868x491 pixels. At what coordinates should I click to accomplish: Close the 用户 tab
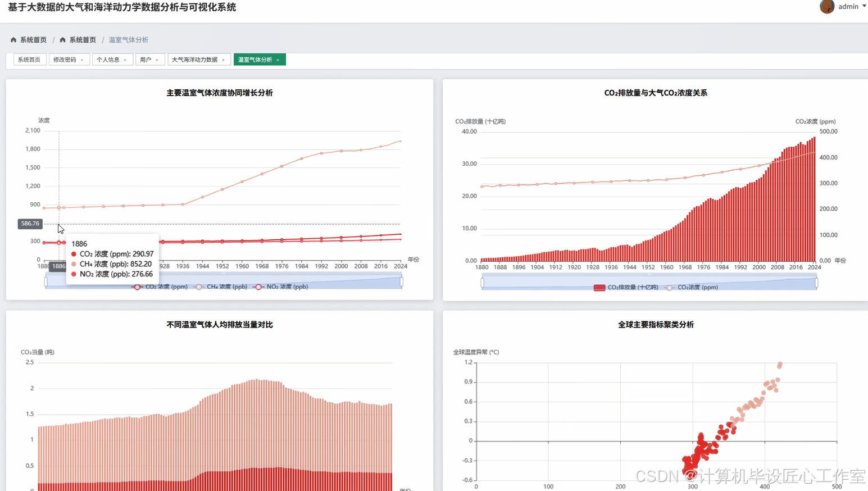[x=157, y=60]
